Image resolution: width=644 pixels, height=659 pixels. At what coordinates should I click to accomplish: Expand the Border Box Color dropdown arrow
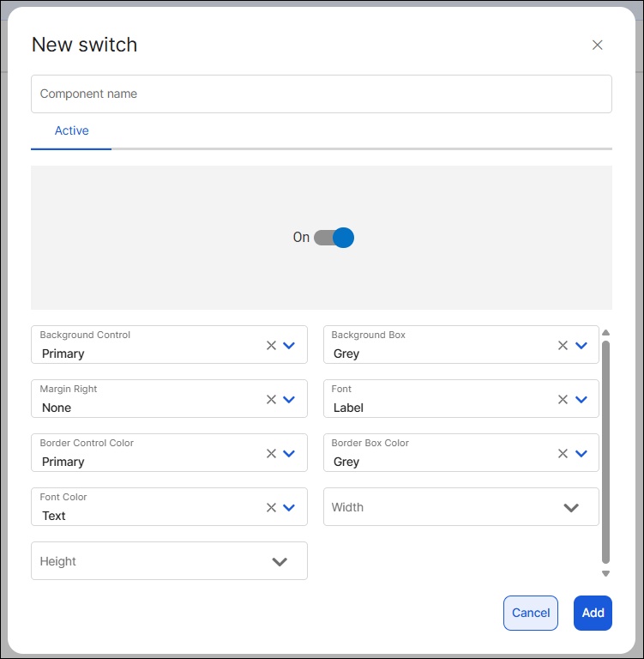(581, 453)
